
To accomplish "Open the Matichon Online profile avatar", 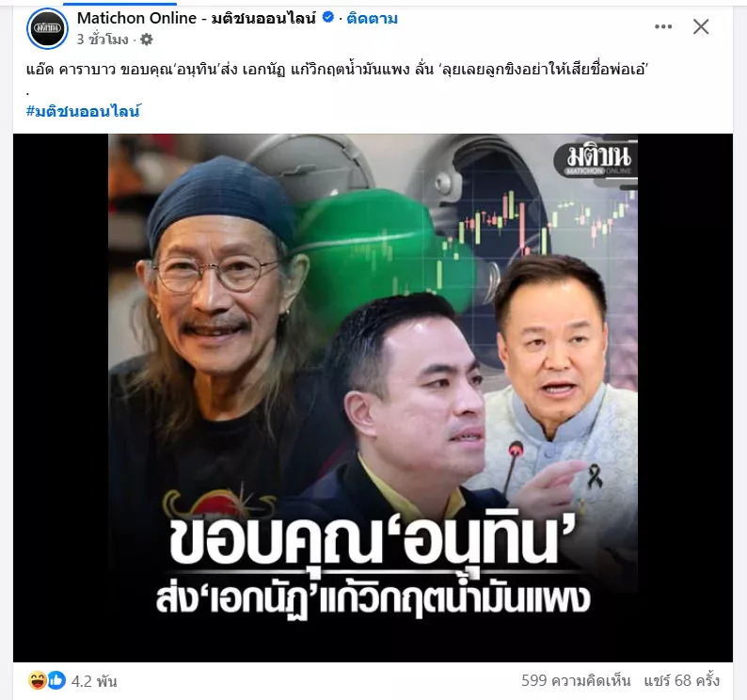I will [x=48, y=28].
